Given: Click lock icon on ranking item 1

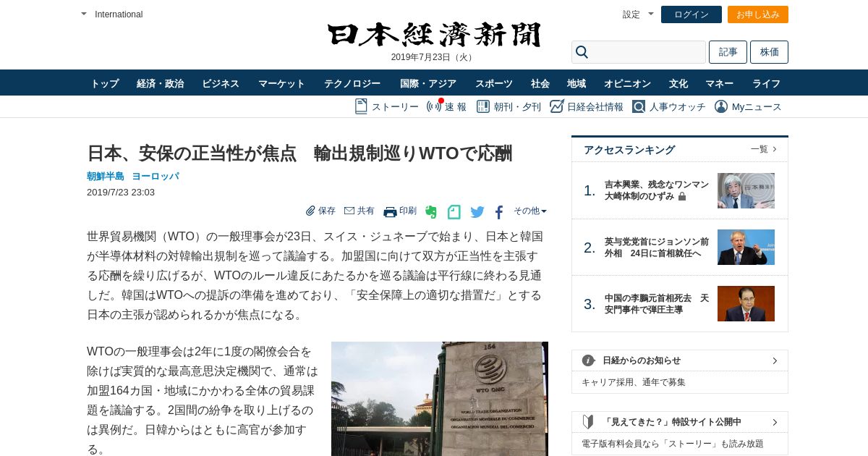Looking at the screenshot, I should point(682,196).
